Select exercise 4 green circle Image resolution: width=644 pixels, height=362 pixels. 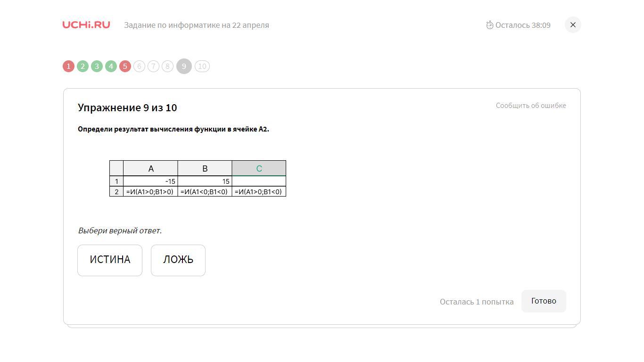[111, 66]
